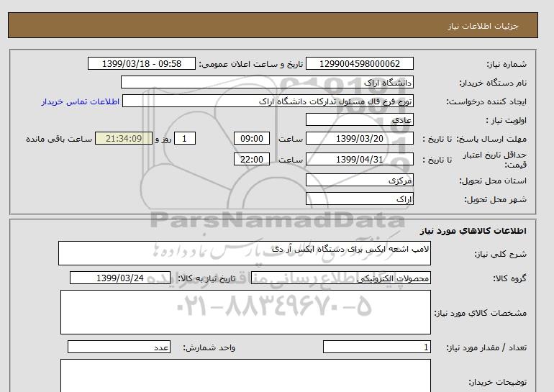Click delivery city field اراک
This screenshot has width=554, height=392.
pyautogui.click(x=359, y=199)
